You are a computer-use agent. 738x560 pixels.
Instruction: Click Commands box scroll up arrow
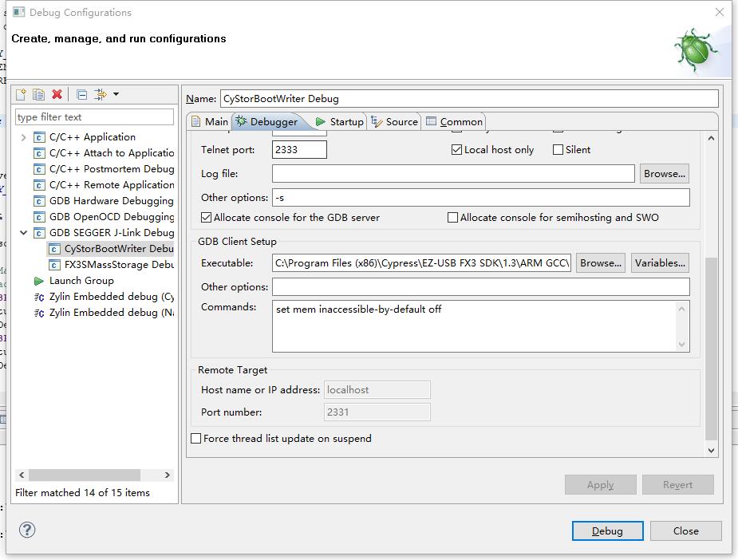click(x=681, y=310)
